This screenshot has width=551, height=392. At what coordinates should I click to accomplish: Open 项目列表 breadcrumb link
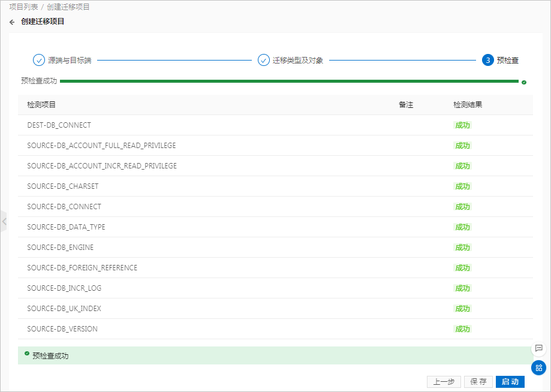pyautogui.click(x=24, y=7)
